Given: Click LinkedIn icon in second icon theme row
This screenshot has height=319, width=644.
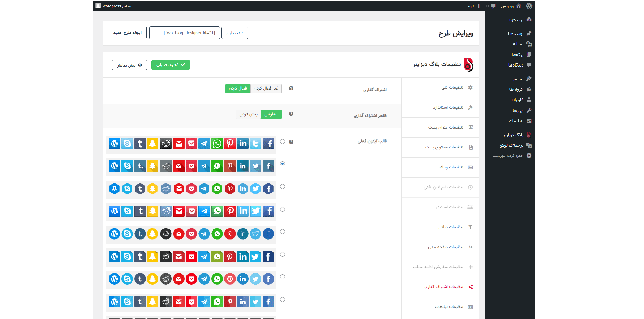Looking at the screenshot, I should pyautogui.click(x=243, y=166).
